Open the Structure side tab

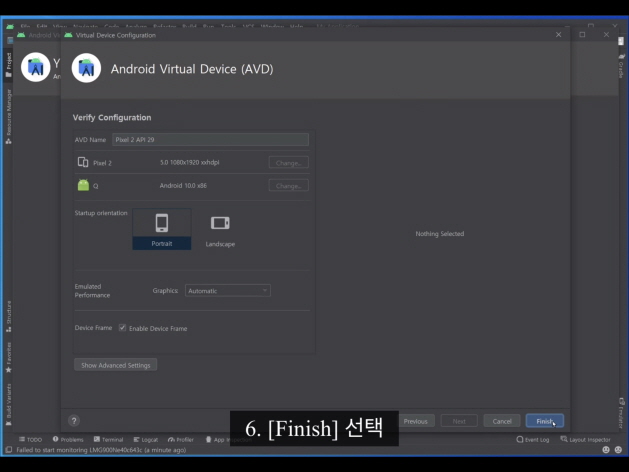8,316
